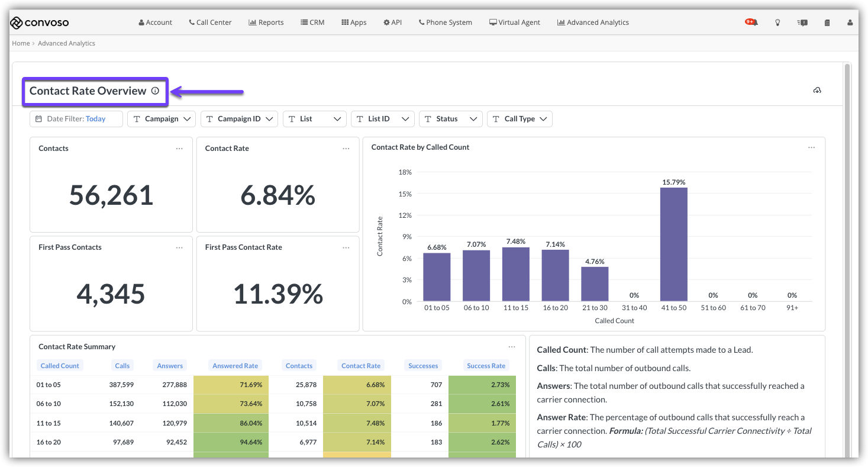Click the lightbulb tips icon
The height and width of the screenshot is (467, 868).
[777, 22]
